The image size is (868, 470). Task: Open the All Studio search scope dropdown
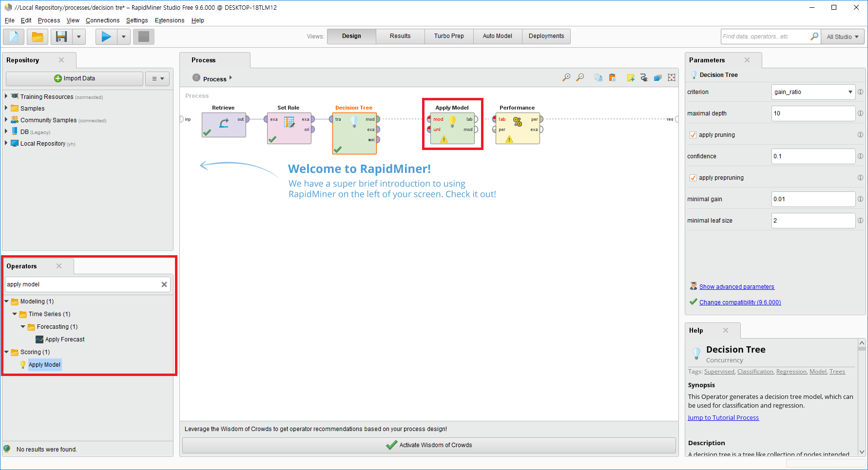843,37
